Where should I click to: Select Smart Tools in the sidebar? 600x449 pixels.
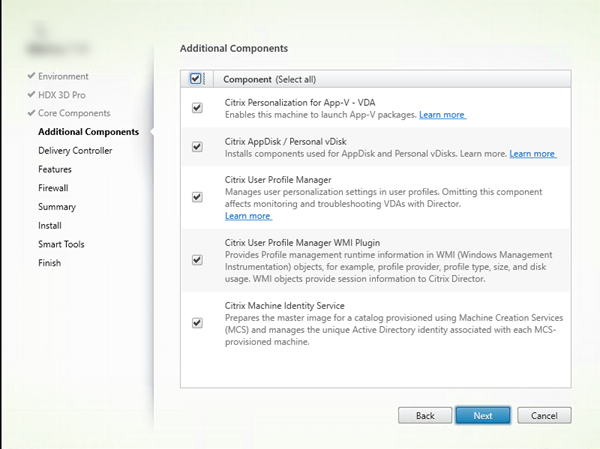pyautogui.click(x=62, y=244)
